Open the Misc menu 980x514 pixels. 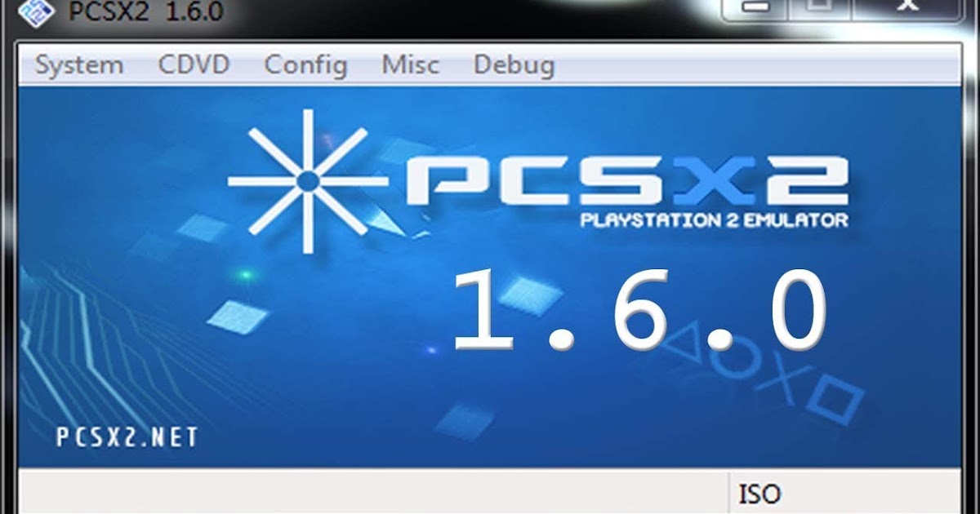click(411, 64)
